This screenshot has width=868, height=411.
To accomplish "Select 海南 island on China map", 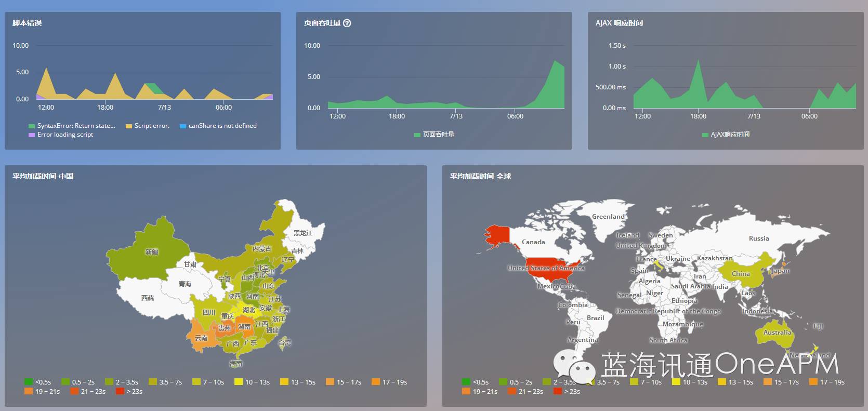I will (236, 363).
